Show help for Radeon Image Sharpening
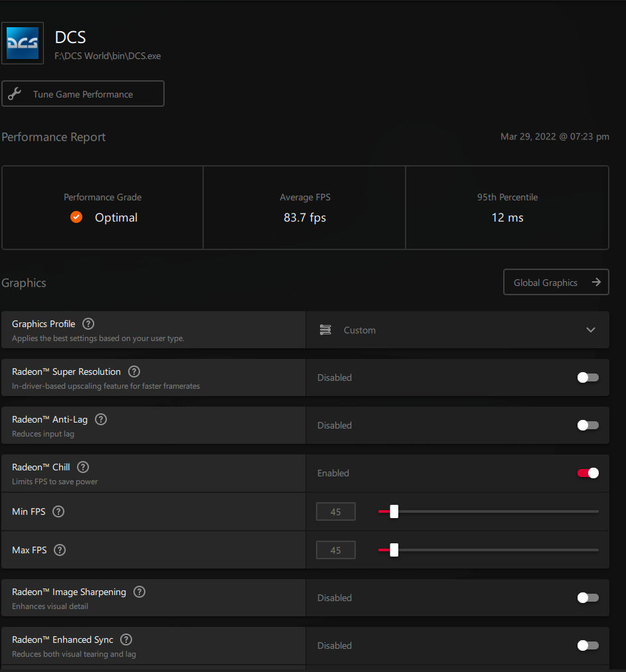626x672 pixels. click(139, 592)
